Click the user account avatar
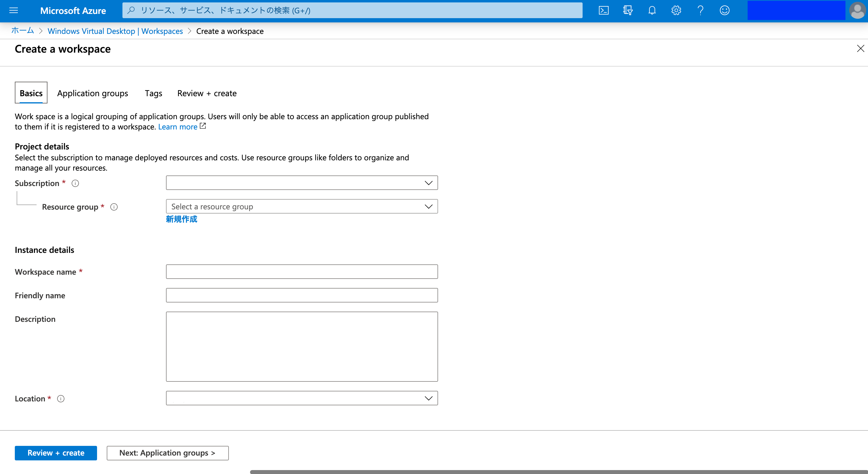 point(857,11)
